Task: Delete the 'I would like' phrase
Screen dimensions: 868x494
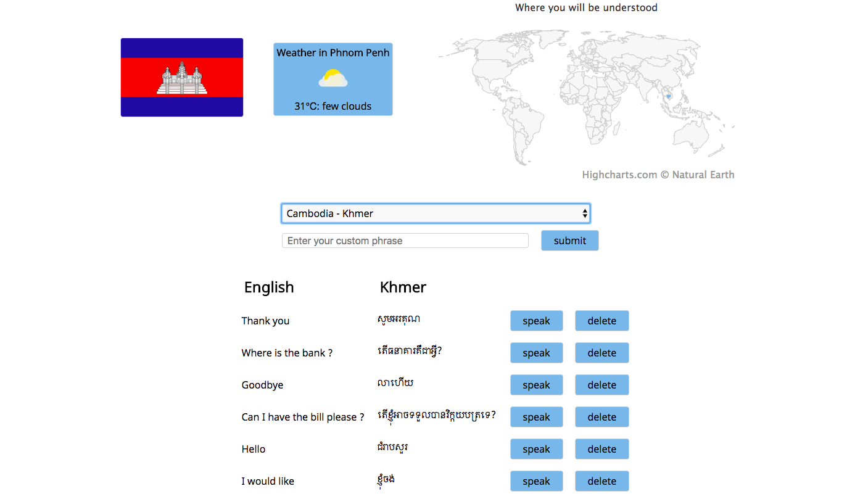Action: (x=601, y=481)
